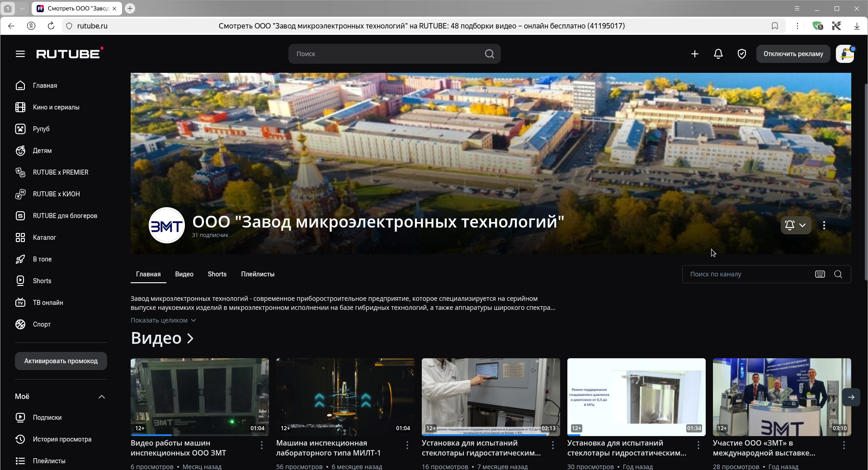Screen dimensions: 868x470
Task: Play "Видео работы машин" video thumbnail
Action: [200, 397]
